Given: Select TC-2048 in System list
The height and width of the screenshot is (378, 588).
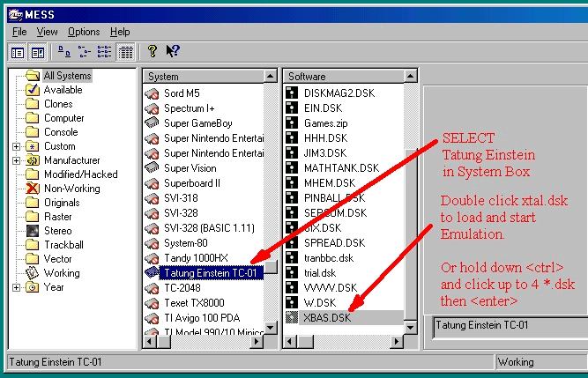Looking at the screenshot, I should click(182, 288).
